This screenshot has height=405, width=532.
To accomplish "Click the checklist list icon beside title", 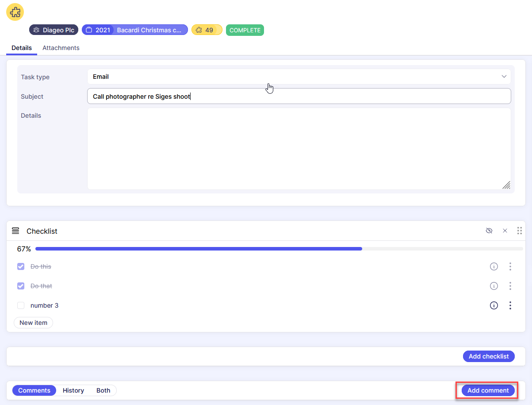I will pyautogui.click(x=15, y=231).
